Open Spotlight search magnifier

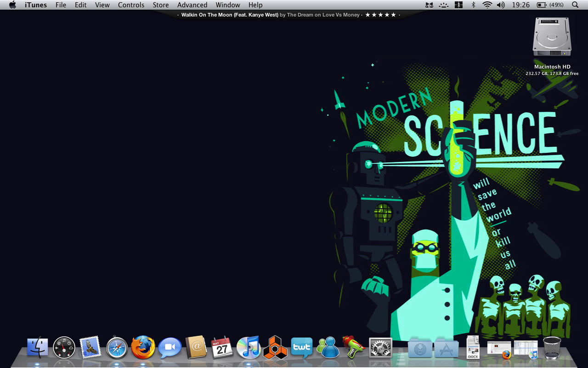(x=576, y=5)
